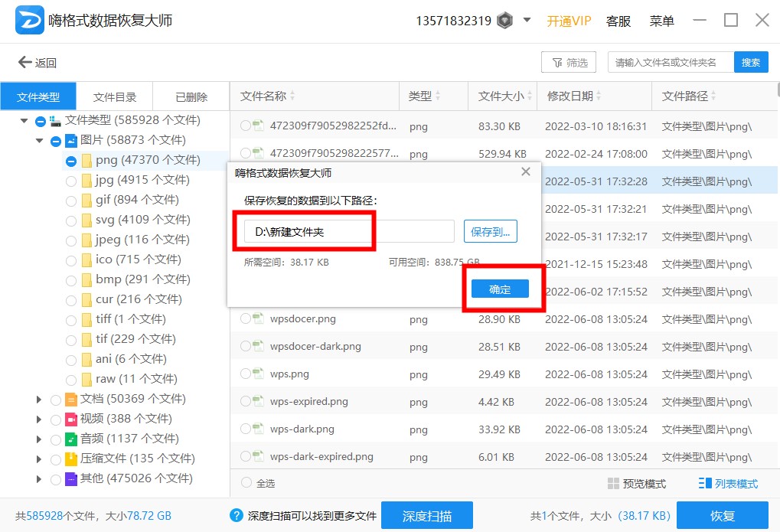Toggle the 全选 select-all checkbox
780x532 pixels.
pos(246,482)
